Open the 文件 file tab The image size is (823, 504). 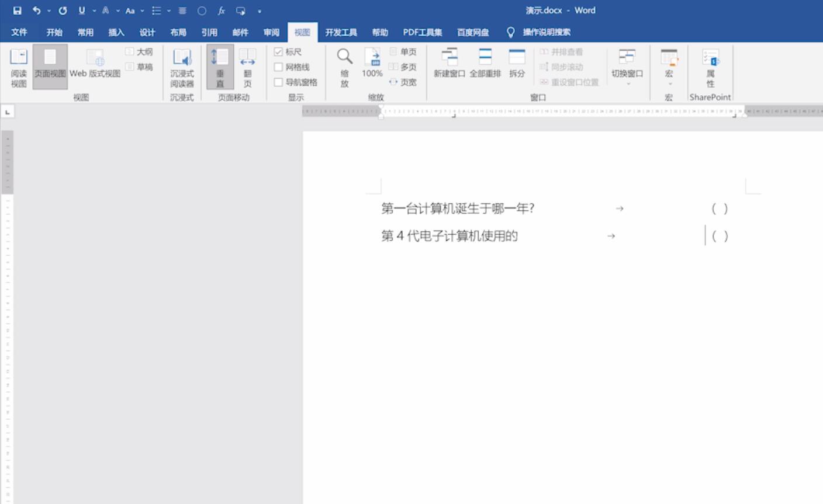pyautogui.click(x=19, y=32)
